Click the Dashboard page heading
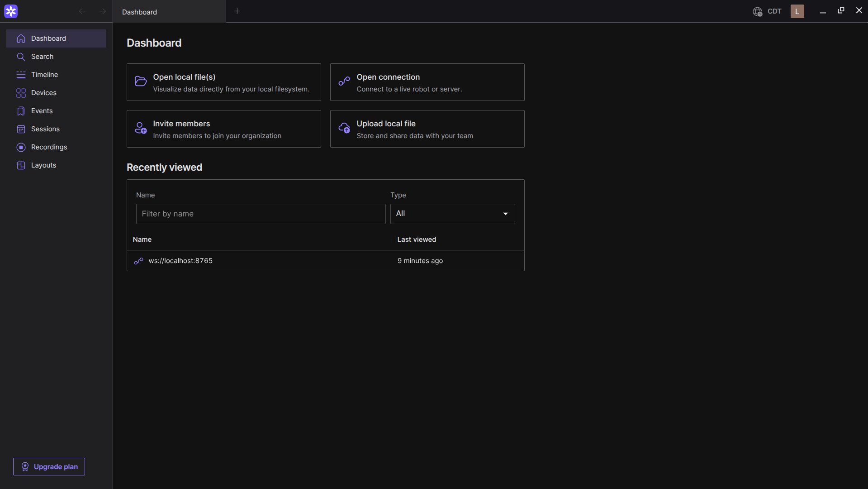 click(154, 43)
